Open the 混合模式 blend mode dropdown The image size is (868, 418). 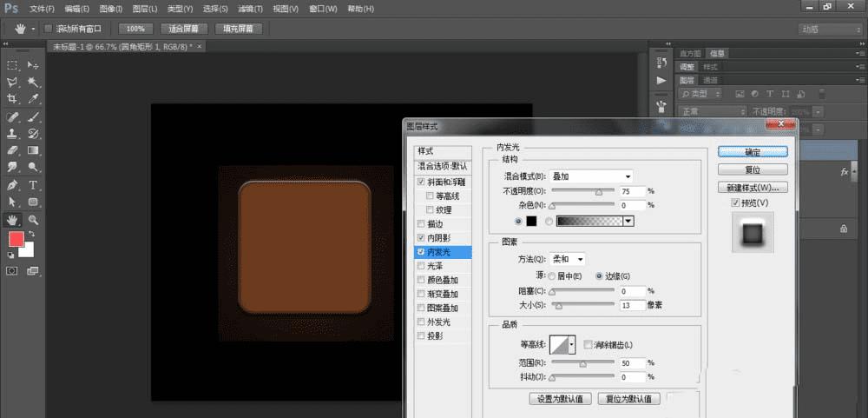tap(592, 176)
